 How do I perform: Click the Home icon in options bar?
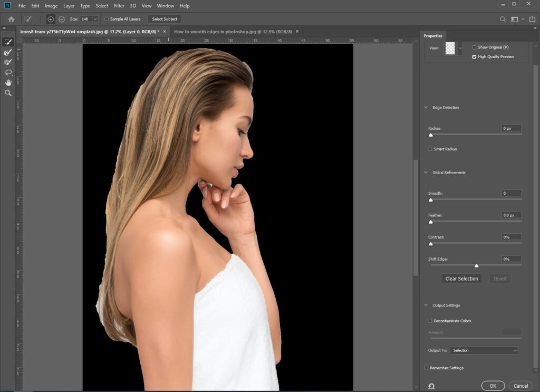pos(12,20)
